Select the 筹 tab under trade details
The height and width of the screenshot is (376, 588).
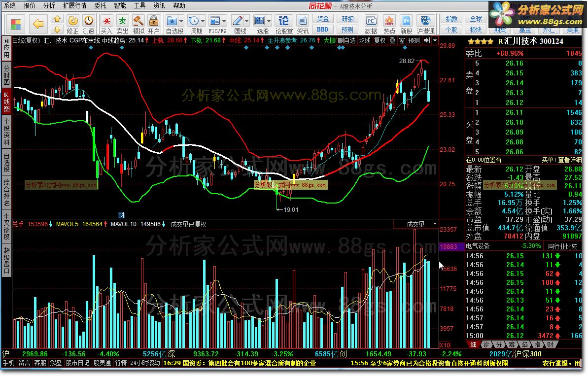512,344
